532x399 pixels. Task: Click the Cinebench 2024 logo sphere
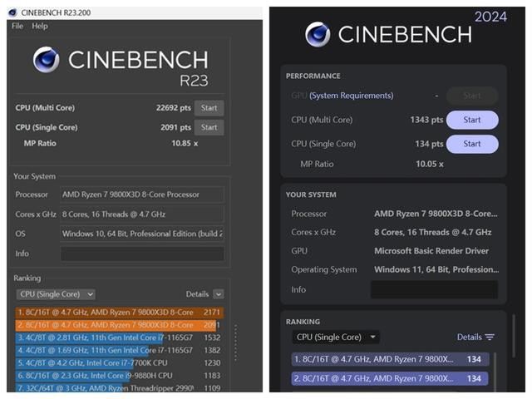[318, 34]
